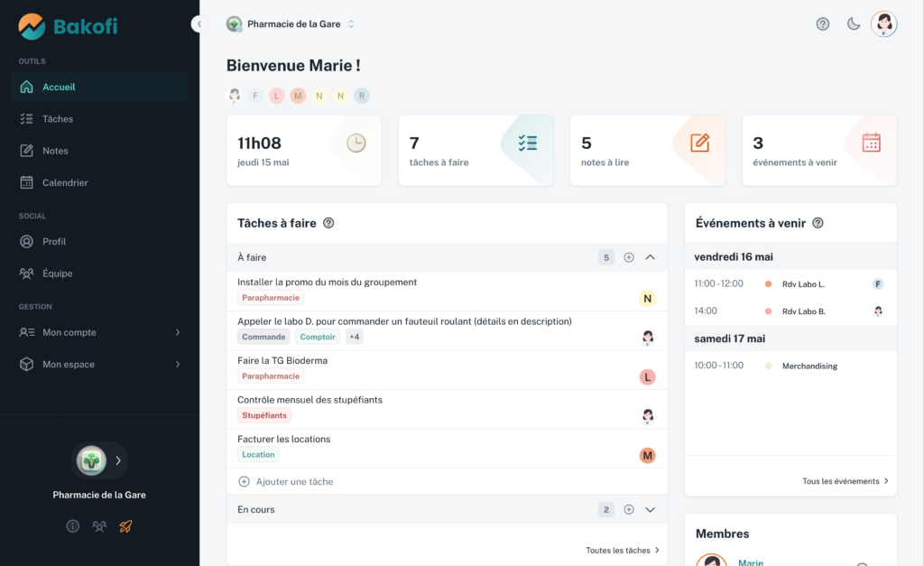
Task: Click the team icon in the sidebar footer
Action: pyautogui.click(x=99, y=526)
